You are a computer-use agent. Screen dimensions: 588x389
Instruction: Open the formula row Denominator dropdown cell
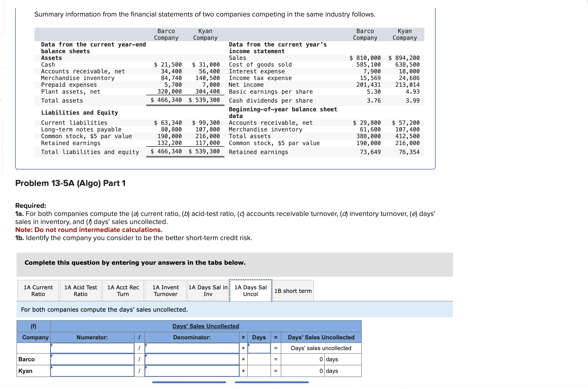pos(192,348)
